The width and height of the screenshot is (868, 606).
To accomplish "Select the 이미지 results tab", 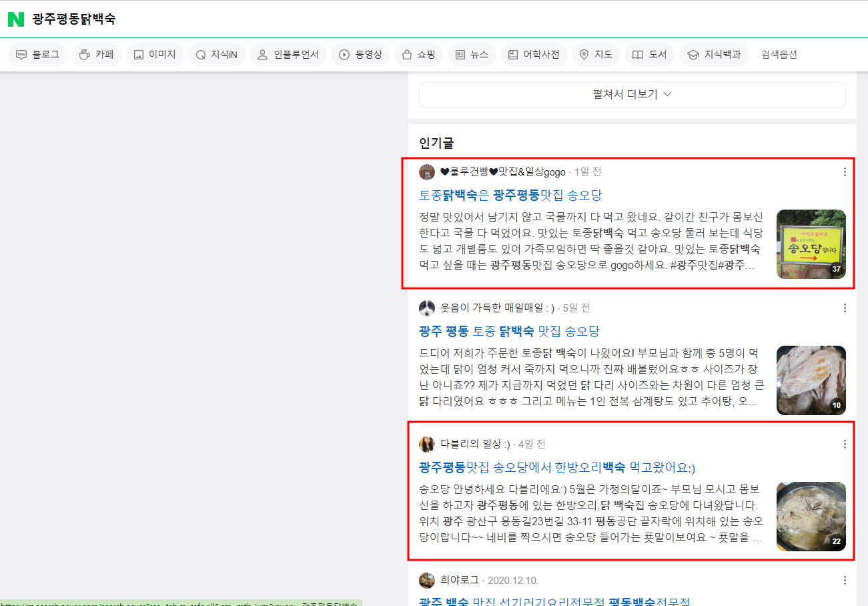I will 155,55.
